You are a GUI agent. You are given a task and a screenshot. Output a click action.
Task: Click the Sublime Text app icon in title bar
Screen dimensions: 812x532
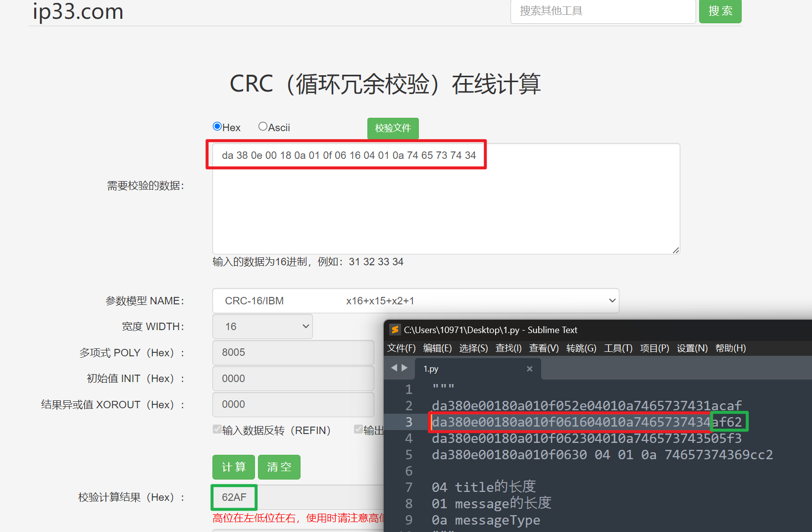coord(395,330)
